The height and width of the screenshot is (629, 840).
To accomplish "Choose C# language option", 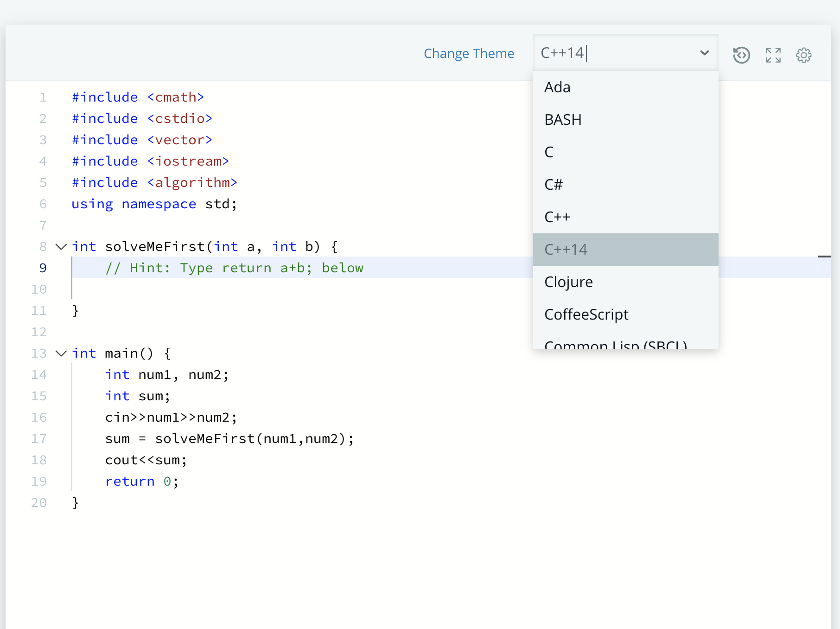I will tap(625, 185).
